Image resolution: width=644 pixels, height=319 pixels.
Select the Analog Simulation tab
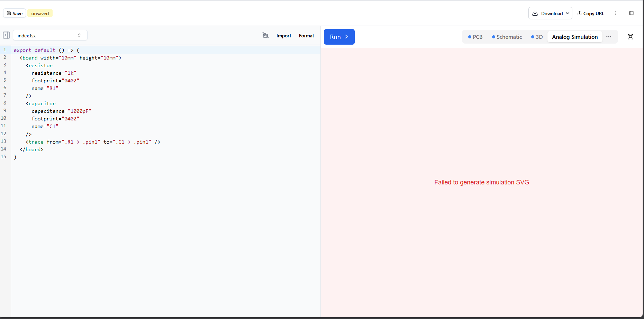point(575,37)
